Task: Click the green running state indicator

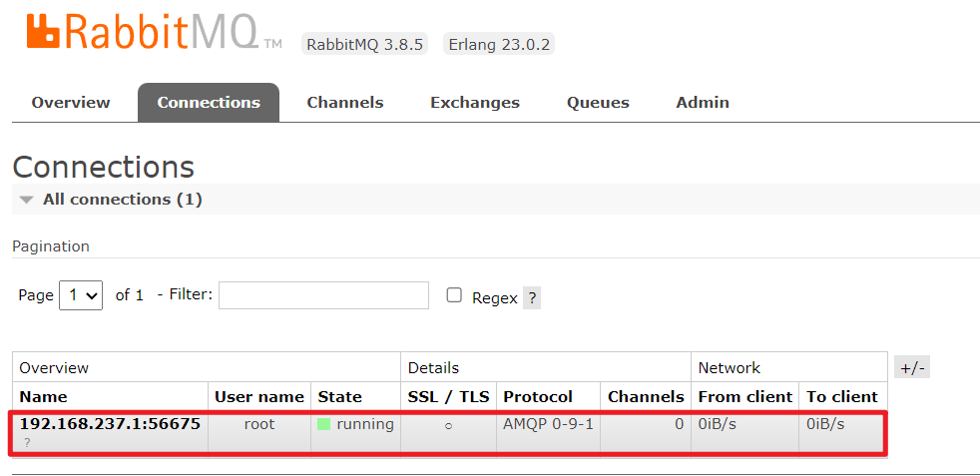Action: click(x=323, y=425)
